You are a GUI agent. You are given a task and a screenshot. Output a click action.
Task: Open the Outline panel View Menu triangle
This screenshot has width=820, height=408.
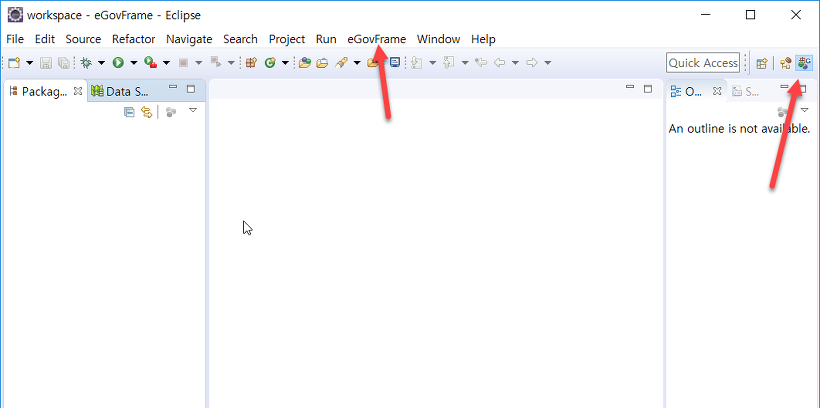coord(805,111)
